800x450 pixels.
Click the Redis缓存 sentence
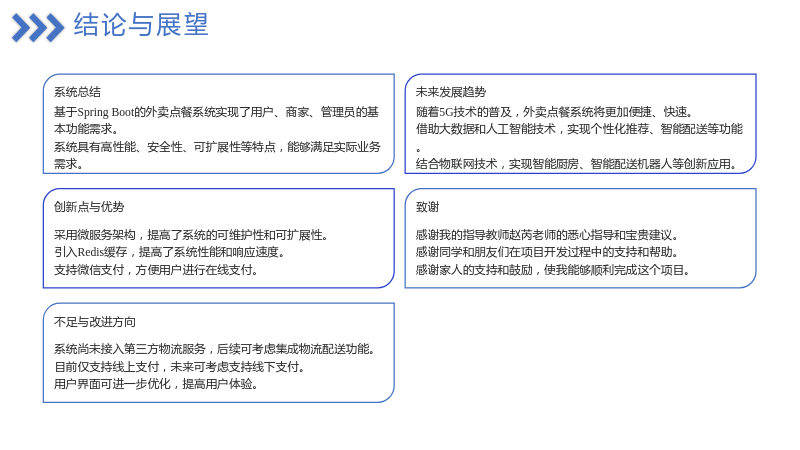[170, 253]
